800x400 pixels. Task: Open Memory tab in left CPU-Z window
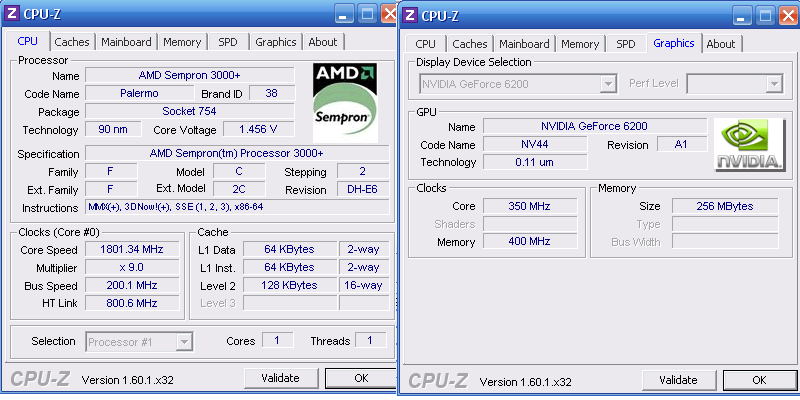point(182,42)
